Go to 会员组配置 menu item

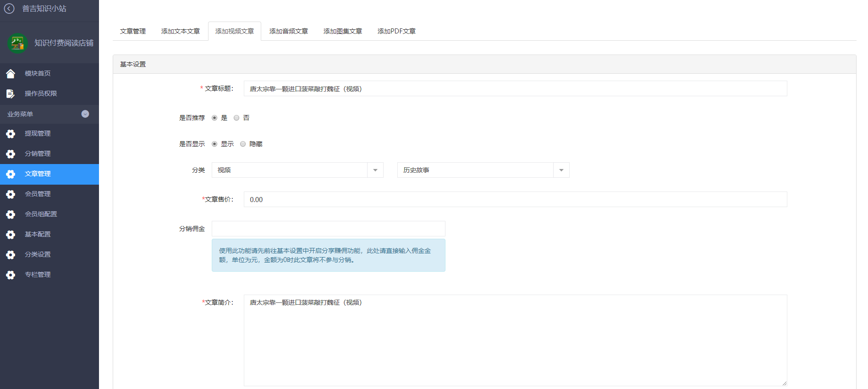49,214
